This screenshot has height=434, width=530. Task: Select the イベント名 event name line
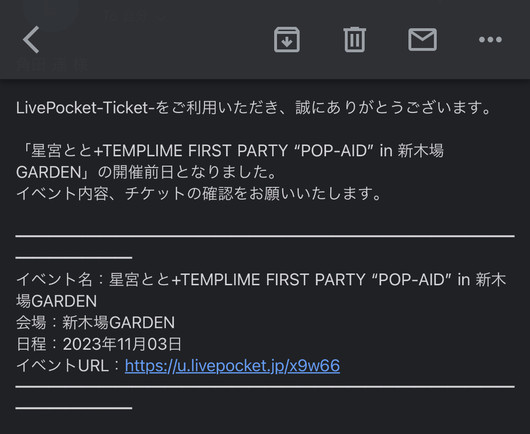coord(261,280)
